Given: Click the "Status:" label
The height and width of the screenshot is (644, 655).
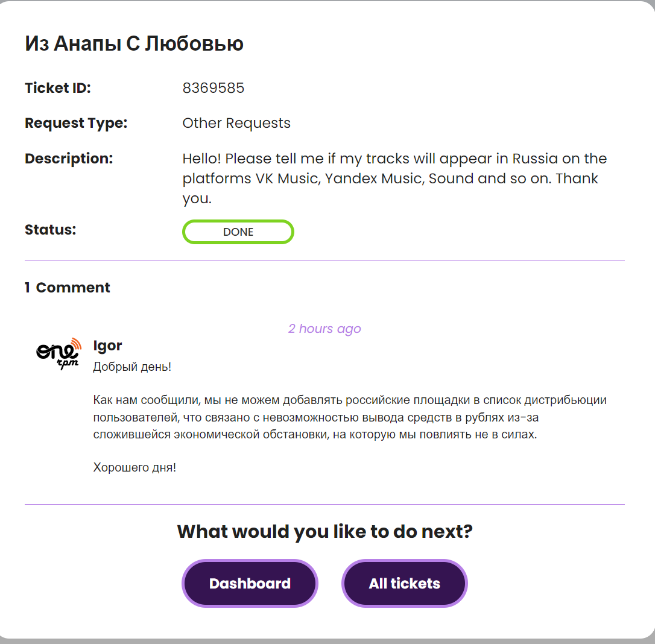Looking at the screenshot, I should 51,230.
